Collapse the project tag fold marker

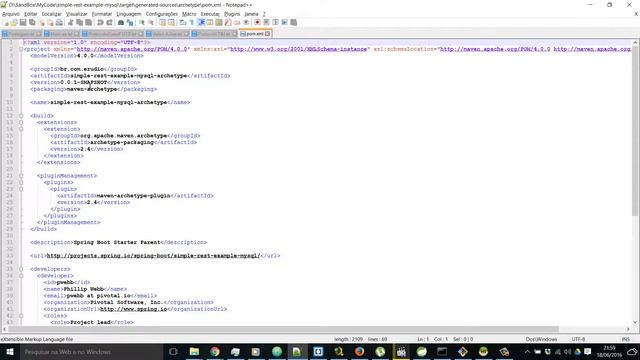pos(21,49)
